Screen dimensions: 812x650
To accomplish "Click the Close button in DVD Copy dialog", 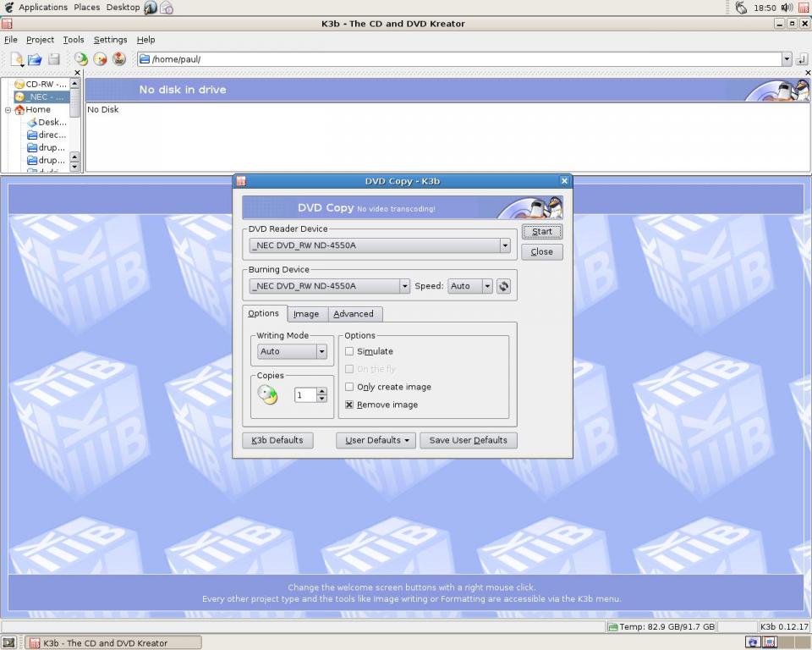I will coord(541,252).
